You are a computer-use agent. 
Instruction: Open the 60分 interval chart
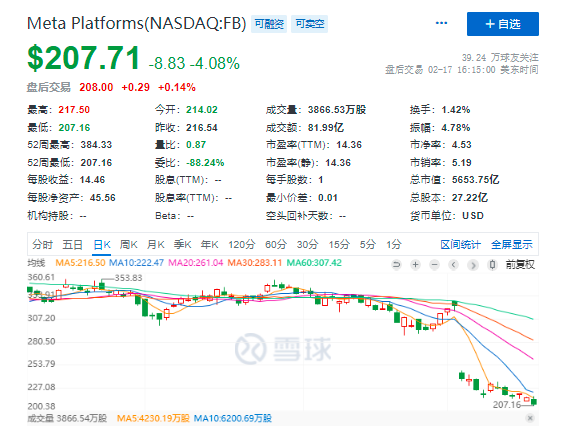276,245
